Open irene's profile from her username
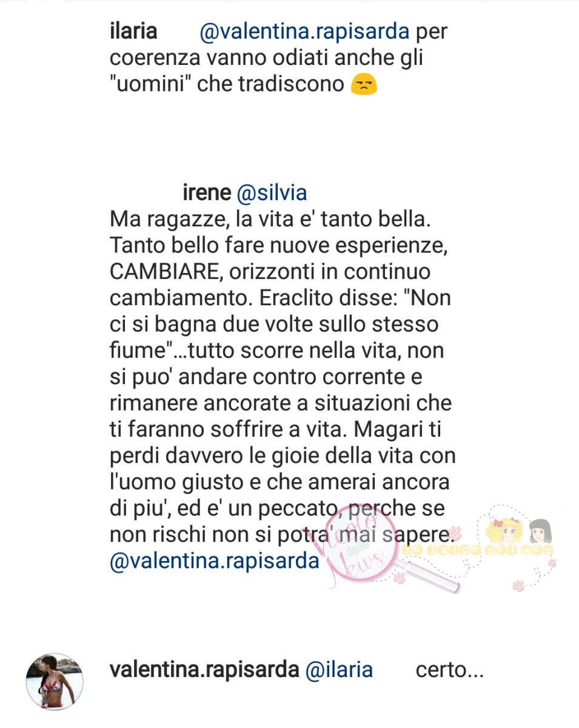 207,193
